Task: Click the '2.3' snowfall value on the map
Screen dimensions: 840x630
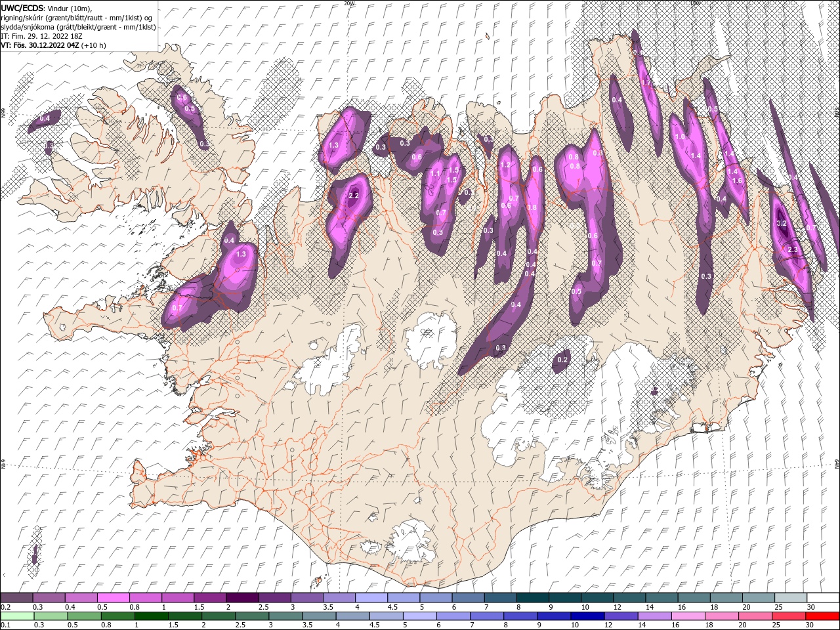Action: (793, 249)
